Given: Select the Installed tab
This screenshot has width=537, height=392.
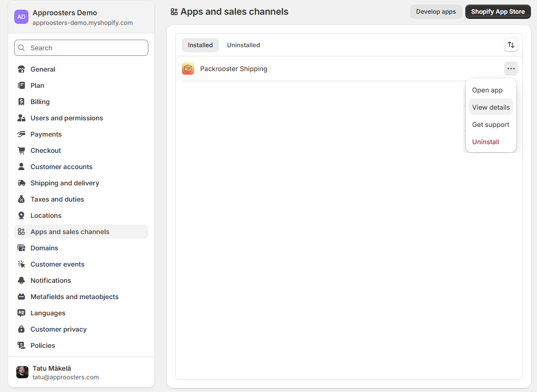Looking at the screenshot, I should (200, 45).
